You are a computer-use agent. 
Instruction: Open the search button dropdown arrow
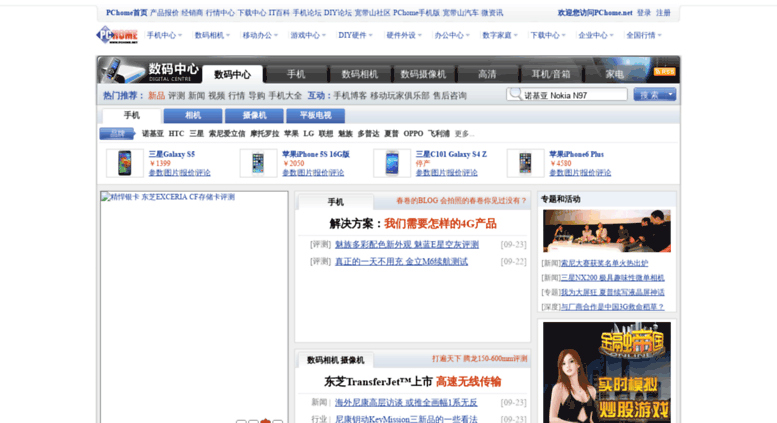tap(670, 94)
